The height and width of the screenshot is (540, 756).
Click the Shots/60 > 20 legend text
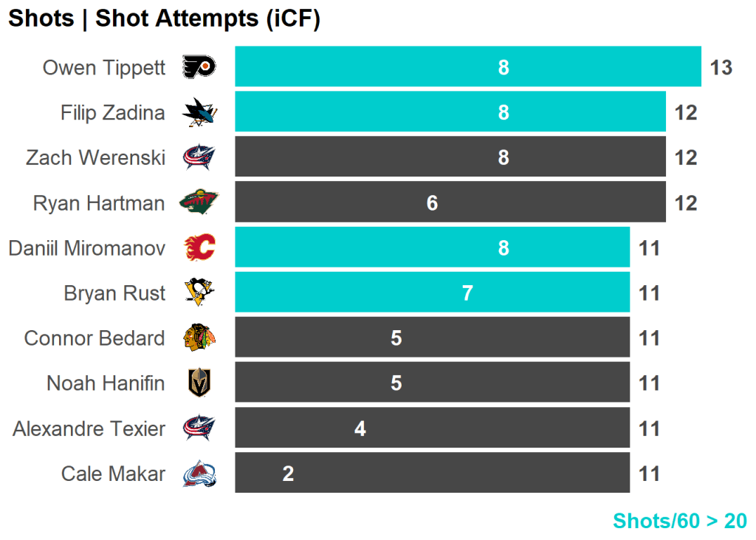680,521
